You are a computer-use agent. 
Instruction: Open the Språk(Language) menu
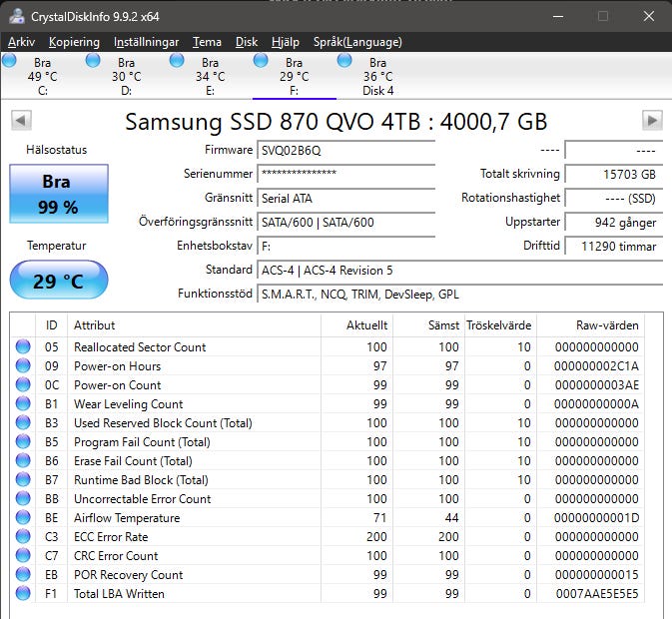(357, 42)
